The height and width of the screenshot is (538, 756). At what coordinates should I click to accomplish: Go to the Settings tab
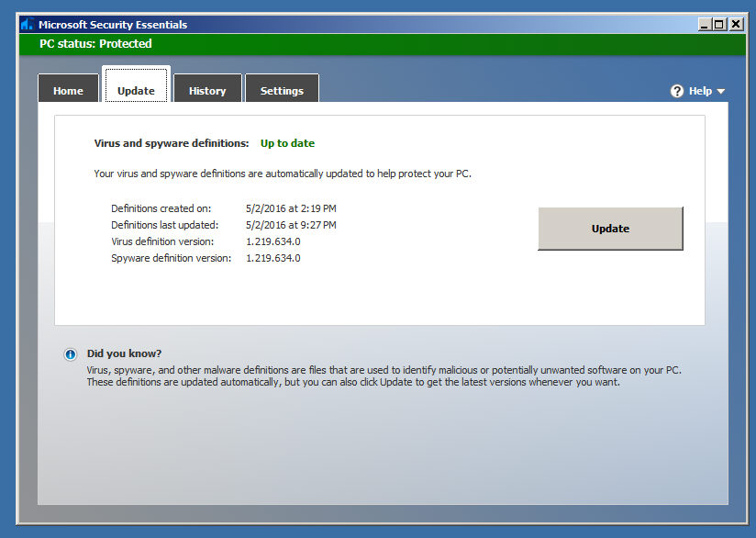[282, 88]
